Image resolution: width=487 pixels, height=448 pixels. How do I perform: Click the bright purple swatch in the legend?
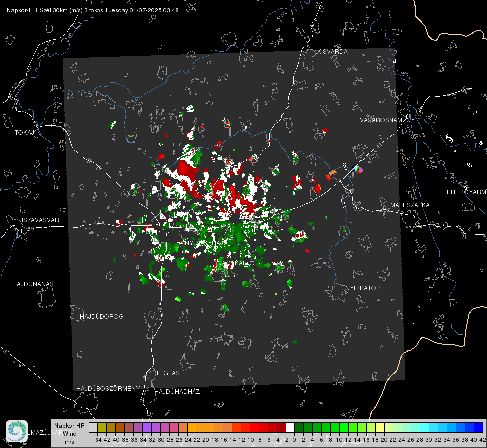click(147, 427)
